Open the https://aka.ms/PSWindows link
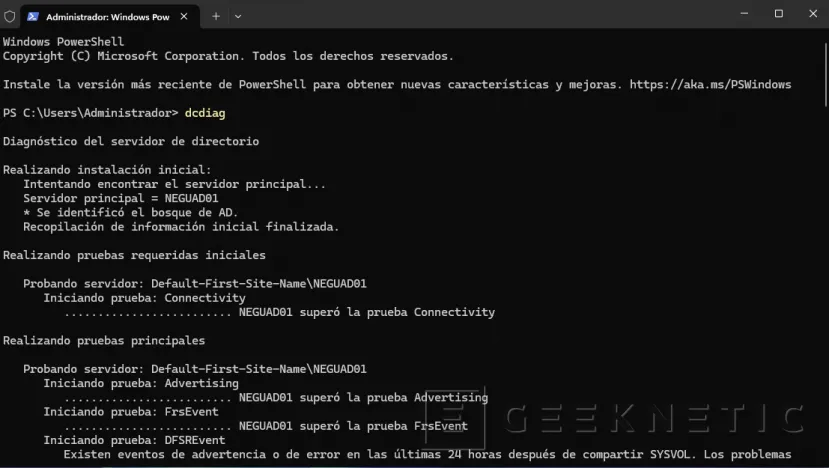This screenshot has width=829, height=468. pos(710,85)
